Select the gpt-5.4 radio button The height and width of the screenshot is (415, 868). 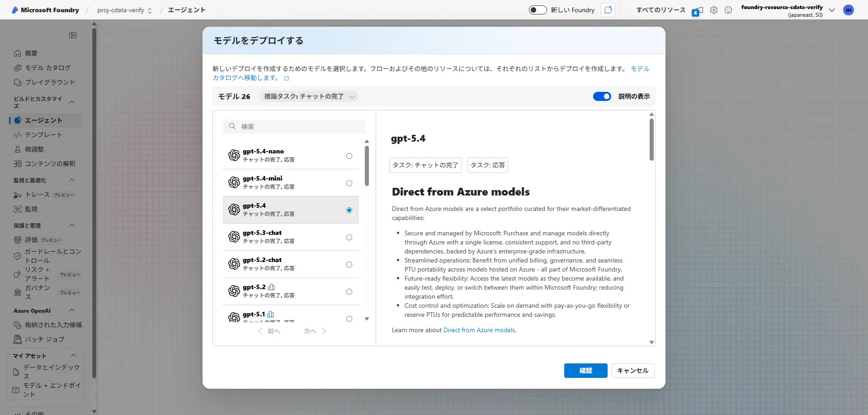click(x=349, y=210)
